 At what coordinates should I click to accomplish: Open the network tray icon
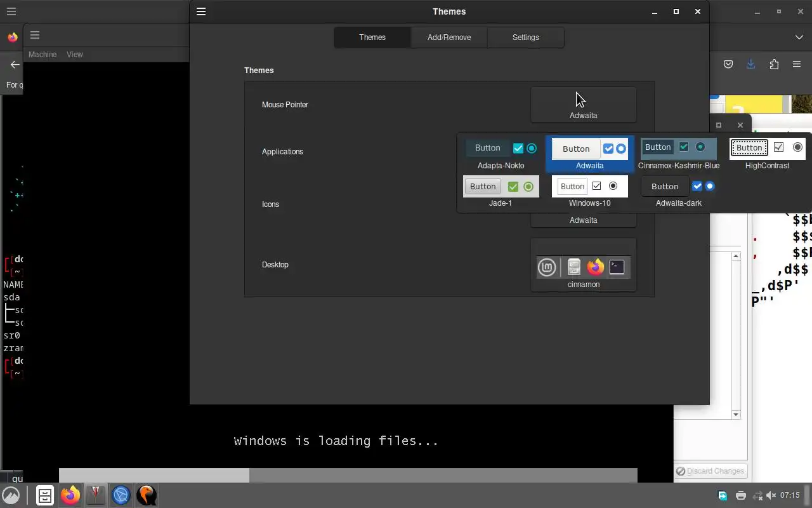(x=757, y=495)
